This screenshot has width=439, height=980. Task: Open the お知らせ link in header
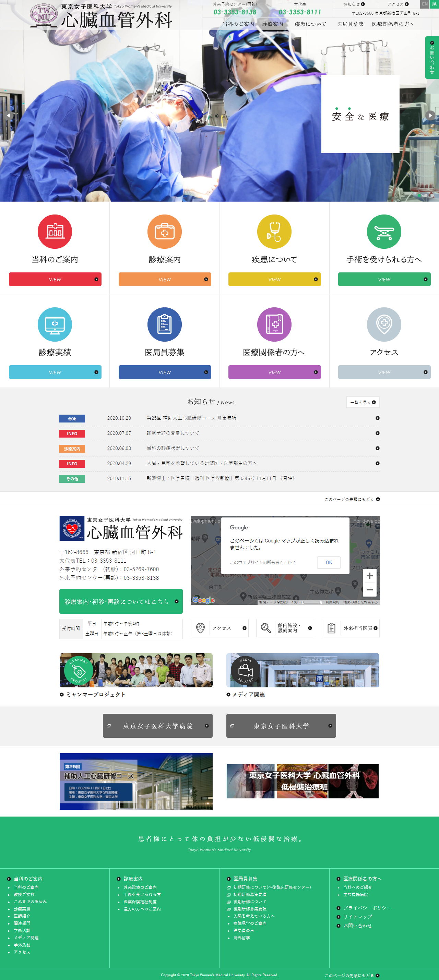354,4
